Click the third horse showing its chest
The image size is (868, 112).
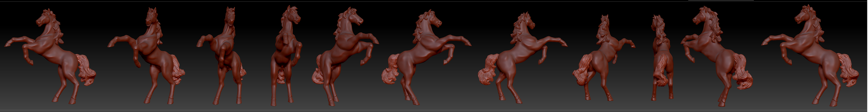tap(221, 55)
